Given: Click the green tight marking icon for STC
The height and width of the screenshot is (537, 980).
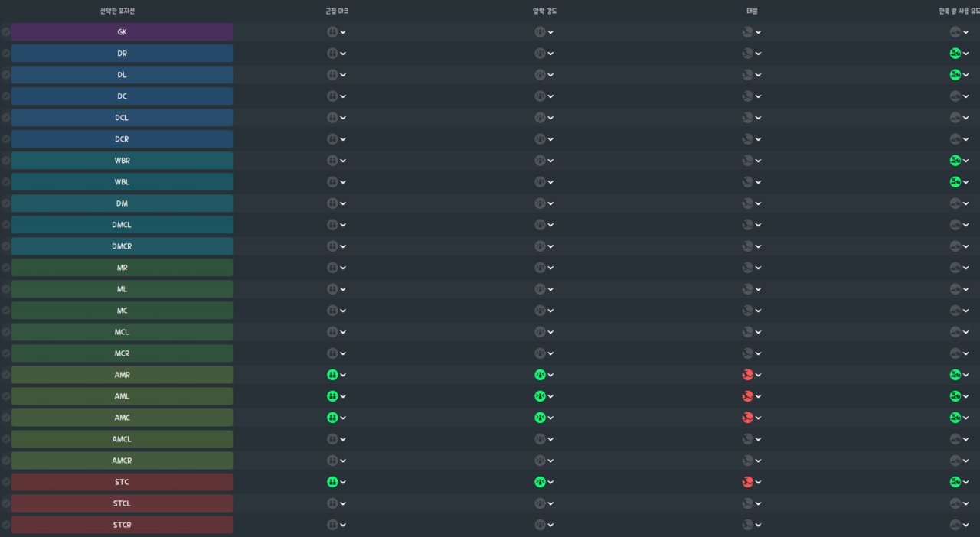Looking at the screenshot, I should coord(332,482).
